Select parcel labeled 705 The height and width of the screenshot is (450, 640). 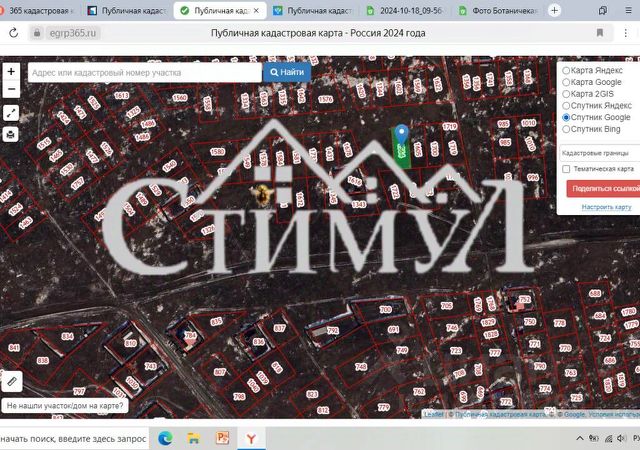[447, 305]
